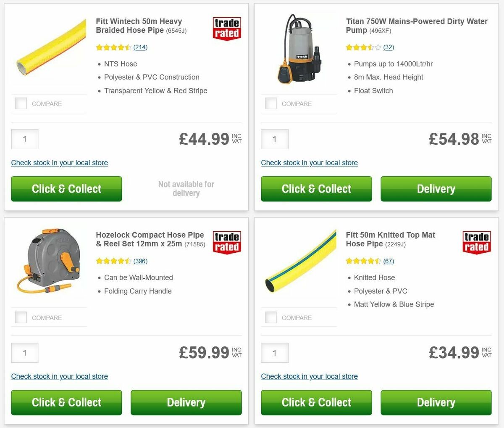The height and width of the screenshot is (428, 504).
Task: Choose Delivery for Titan dirty water pump
Action: pyautogui.click(x=436, y=189)
